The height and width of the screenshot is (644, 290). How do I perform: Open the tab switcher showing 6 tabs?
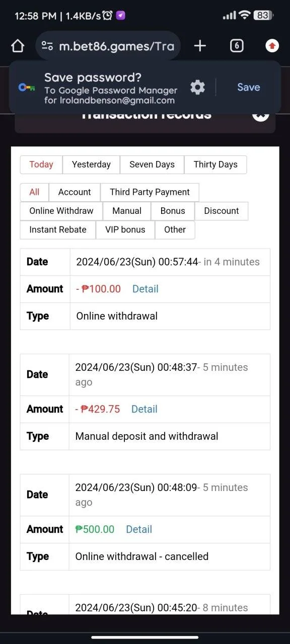[x=237, y=46]
